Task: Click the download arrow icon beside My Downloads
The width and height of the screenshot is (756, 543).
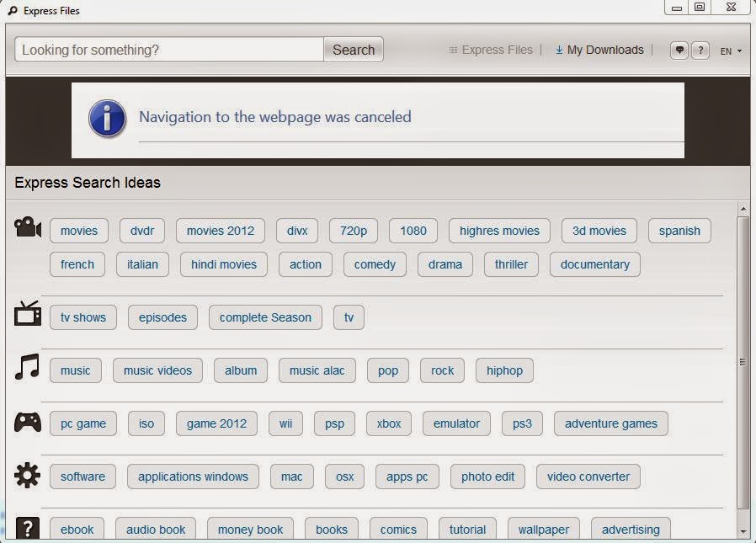Action: click(x=558, y=50)
